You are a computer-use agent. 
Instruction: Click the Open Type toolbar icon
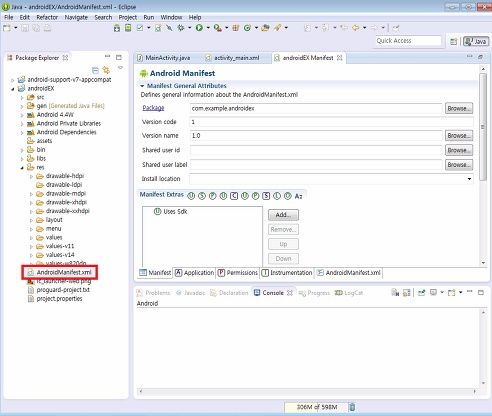pos(265,28)
